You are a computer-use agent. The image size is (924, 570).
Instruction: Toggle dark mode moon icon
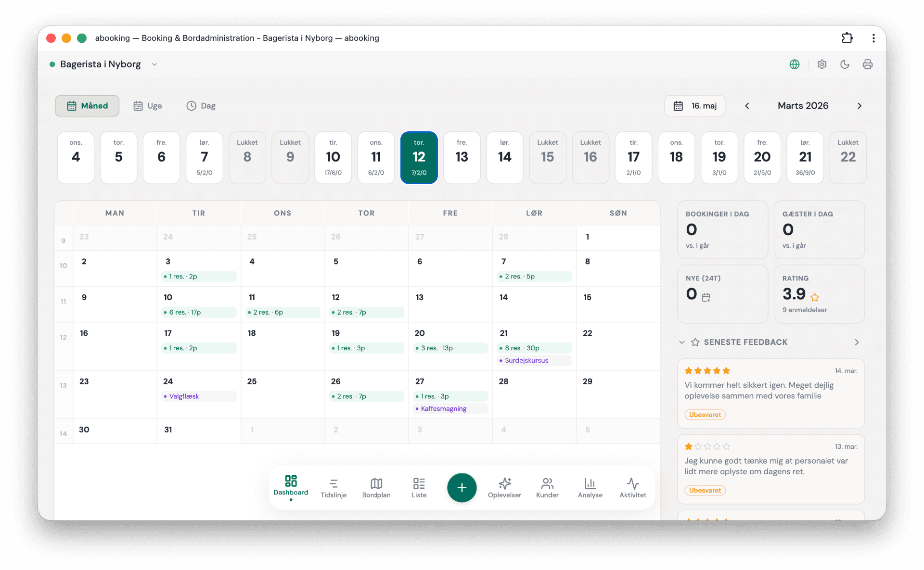845,64
